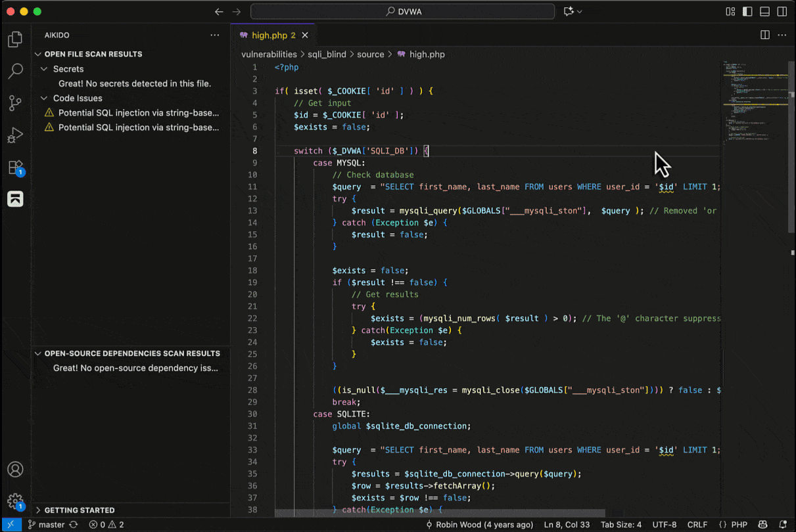Click sqli_blind in the breadcrumb path

[327, 55]
